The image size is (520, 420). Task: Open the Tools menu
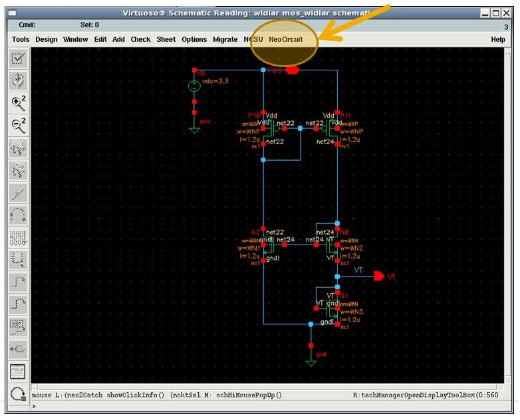(x=21, y=39)
